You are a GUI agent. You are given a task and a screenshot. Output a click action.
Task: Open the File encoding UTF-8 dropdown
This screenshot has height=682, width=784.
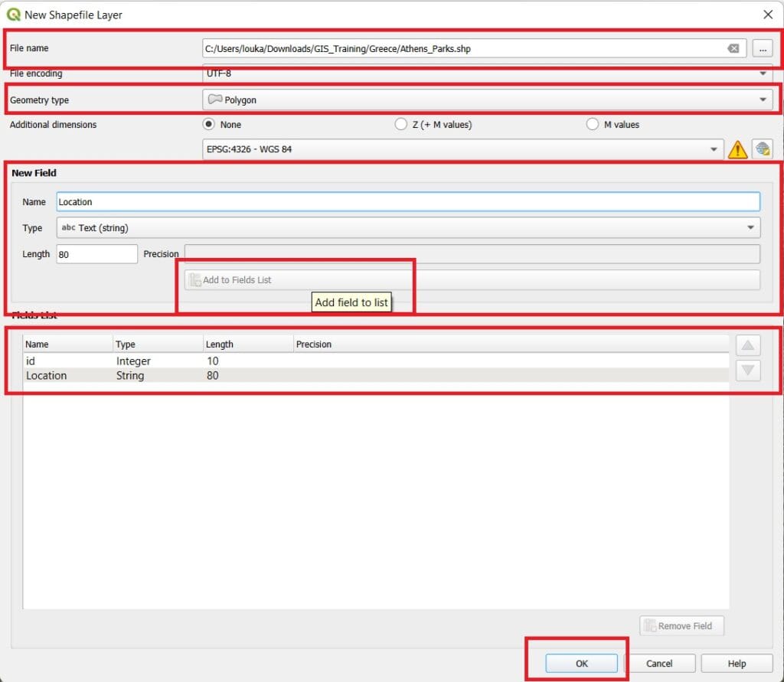(488, 73)
